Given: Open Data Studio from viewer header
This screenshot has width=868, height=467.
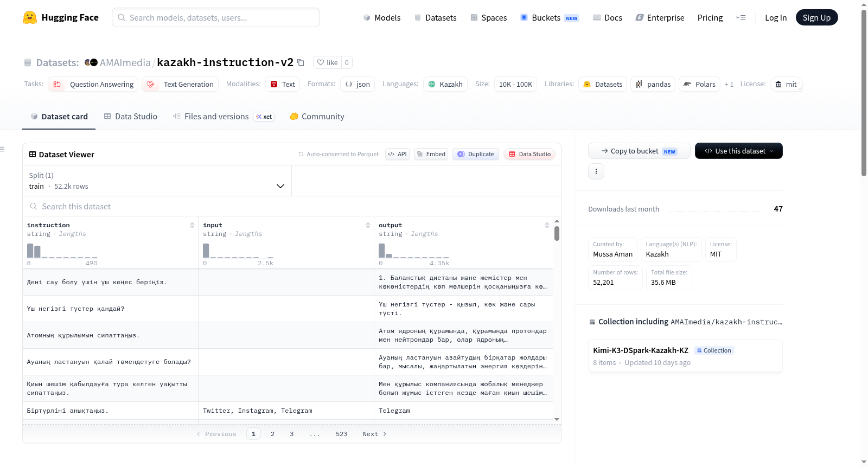Looking at the screenshot, I should (x=529, y=154).
